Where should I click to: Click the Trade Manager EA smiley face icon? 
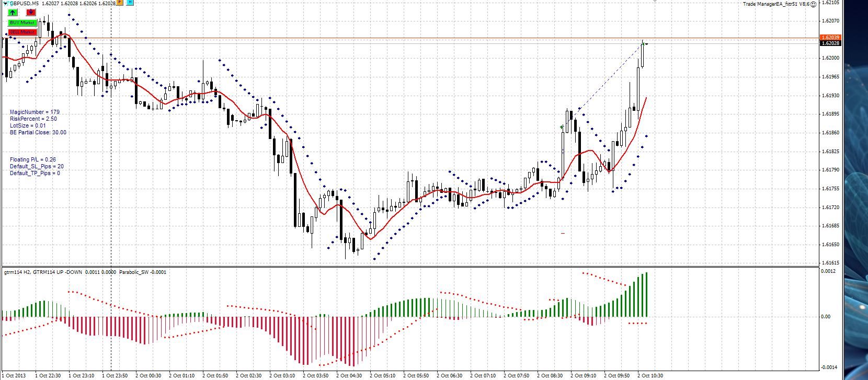(813, 4)
